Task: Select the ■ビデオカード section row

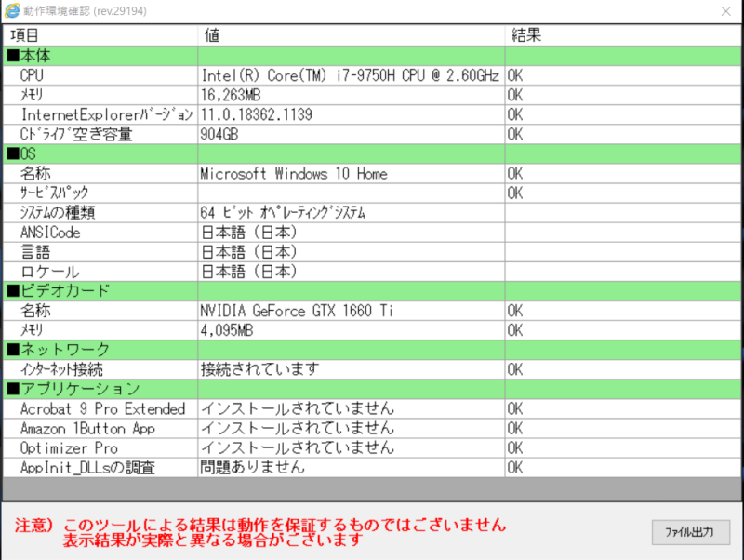Action: point(371,291)
